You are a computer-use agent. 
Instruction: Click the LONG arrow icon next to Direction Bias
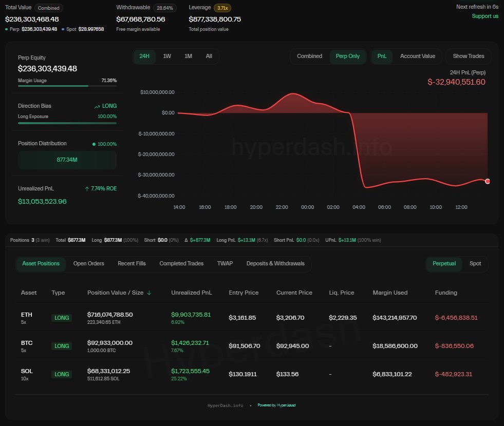click(x=97, y=106)
